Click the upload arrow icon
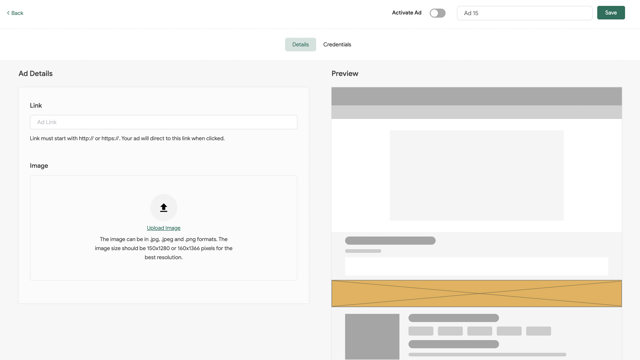Image resolution: width=640 pixels, height=360 pixels. coord(164,208)
